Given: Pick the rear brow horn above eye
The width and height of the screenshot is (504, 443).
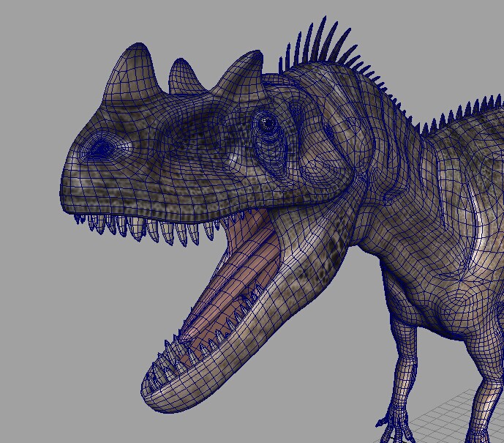Looking at the screenshot, I should pyautogui.click(x=244, y=70).
